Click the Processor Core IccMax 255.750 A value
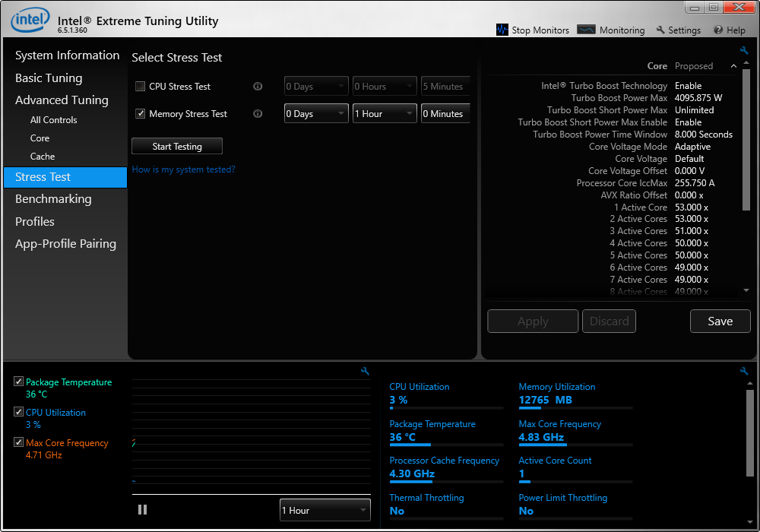This screenshot has height=532, width=760. tap(694, 182)
